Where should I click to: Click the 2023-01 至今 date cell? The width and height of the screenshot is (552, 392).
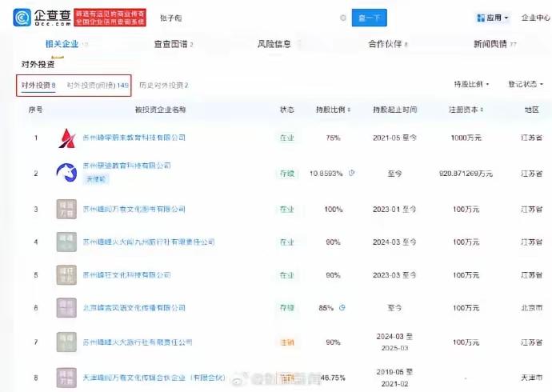pos(394,210)
